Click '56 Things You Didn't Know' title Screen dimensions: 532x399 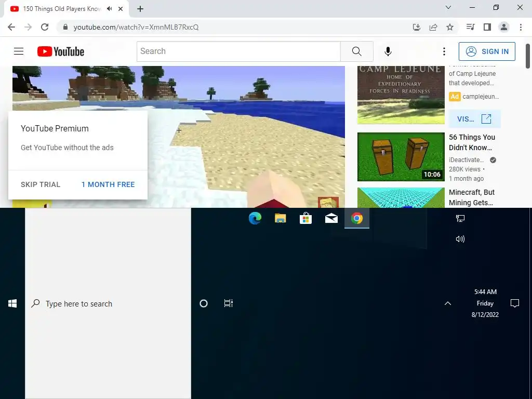(472, 142)
